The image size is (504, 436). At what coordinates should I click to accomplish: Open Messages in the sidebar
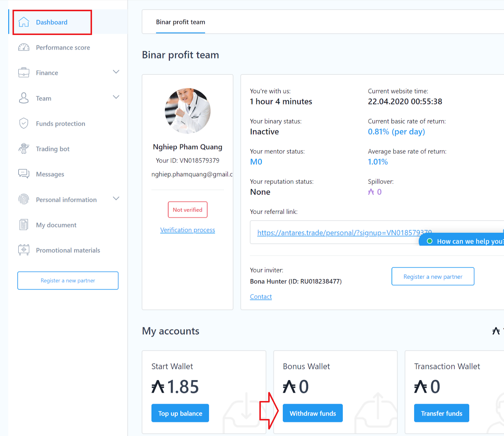tap(50, 174)
